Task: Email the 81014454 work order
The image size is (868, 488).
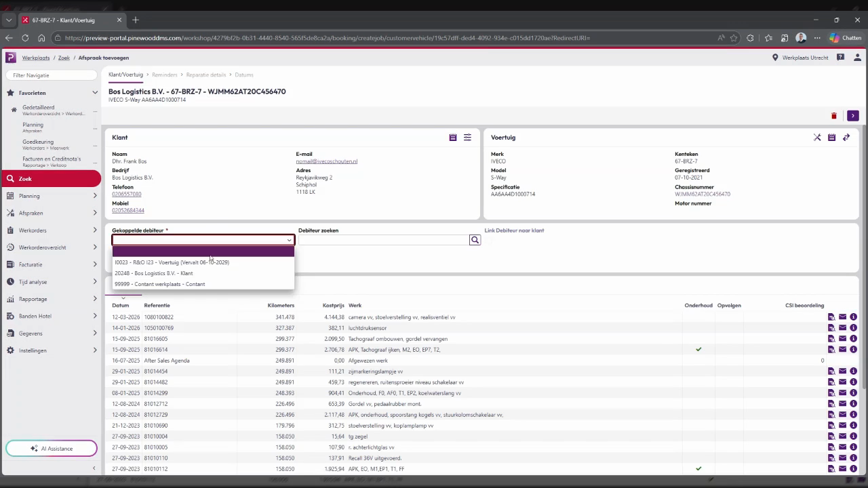Action: click(843, 371)
